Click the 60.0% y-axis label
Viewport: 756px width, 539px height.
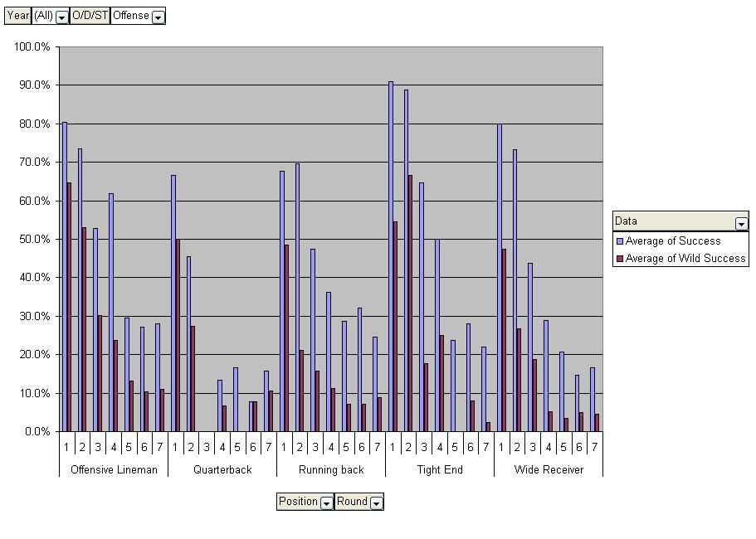[x=35, y=201]
